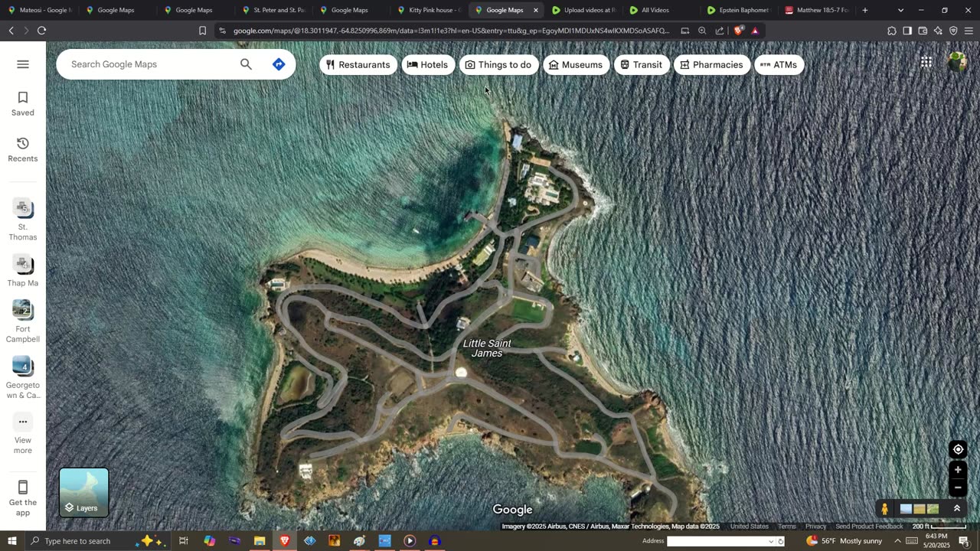Switch to the Mateosi Google Maps tab
Screen dimensions: 980x551
click(39, 10)
